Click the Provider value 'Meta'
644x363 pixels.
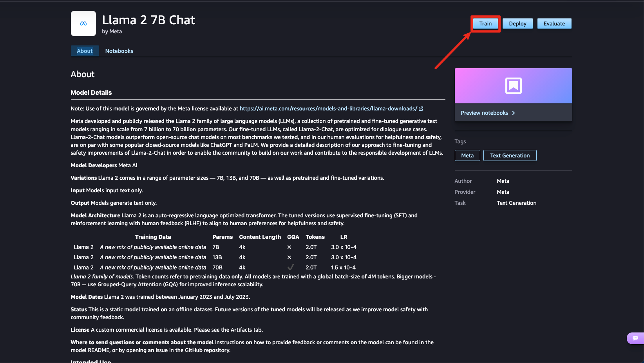[x=503, y=192]
